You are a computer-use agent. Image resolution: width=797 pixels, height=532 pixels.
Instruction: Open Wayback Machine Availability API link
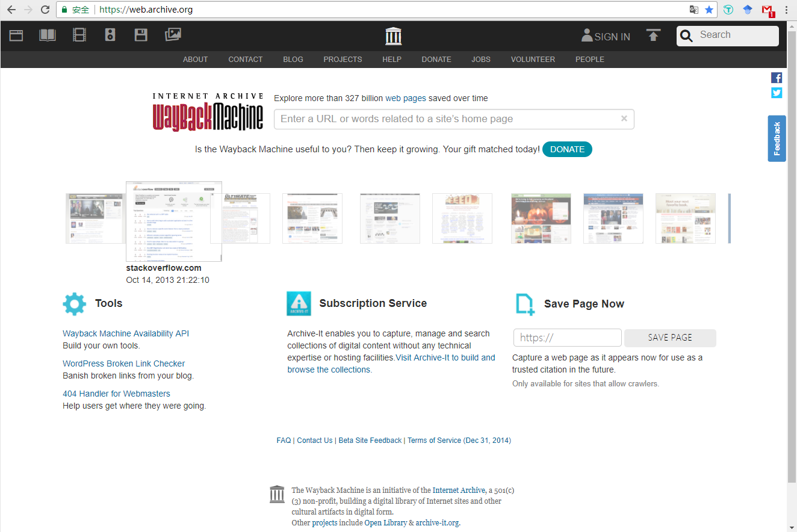(126, 333)
